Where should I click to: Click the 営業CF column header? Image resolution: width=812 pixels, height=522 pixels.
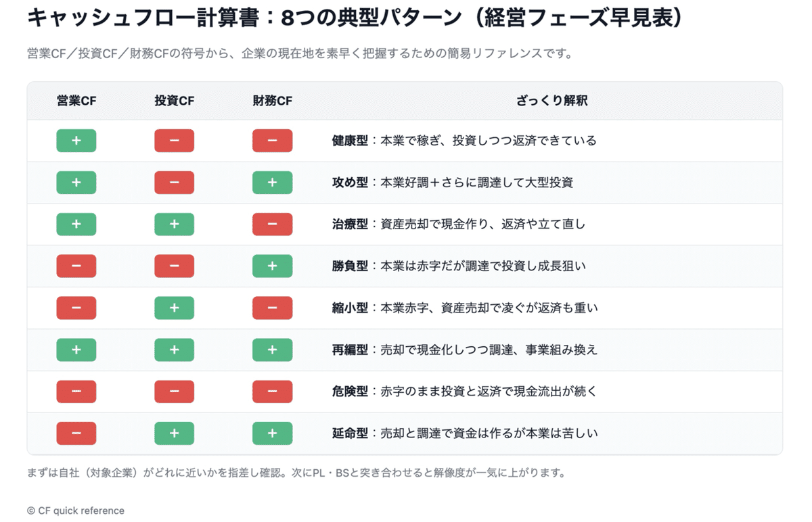tap(76, 101)
